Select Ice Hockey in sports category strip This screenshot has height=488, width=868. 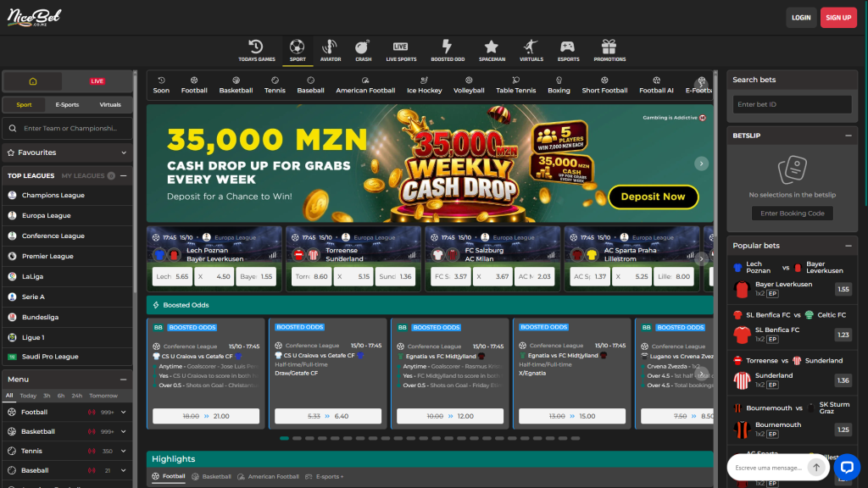pos(424,86)
